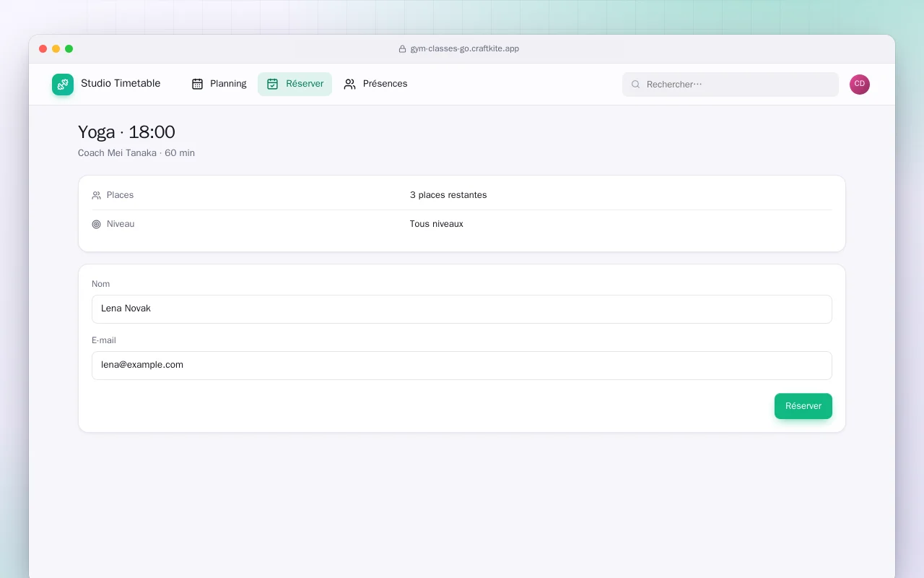Submit with the green Réserver button

(x=803, y=406)
